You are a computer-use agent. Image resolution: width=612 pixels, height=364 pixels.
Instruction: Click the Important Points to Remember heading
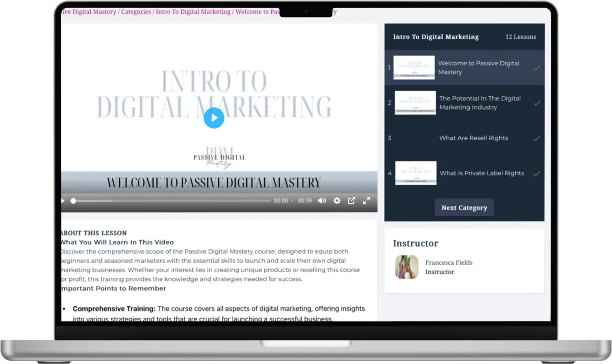click(x=113, y=289)
